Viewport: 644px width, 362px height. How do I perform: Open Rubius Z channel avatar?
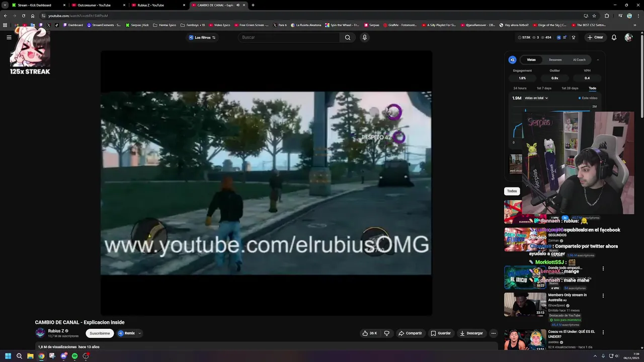40,333
